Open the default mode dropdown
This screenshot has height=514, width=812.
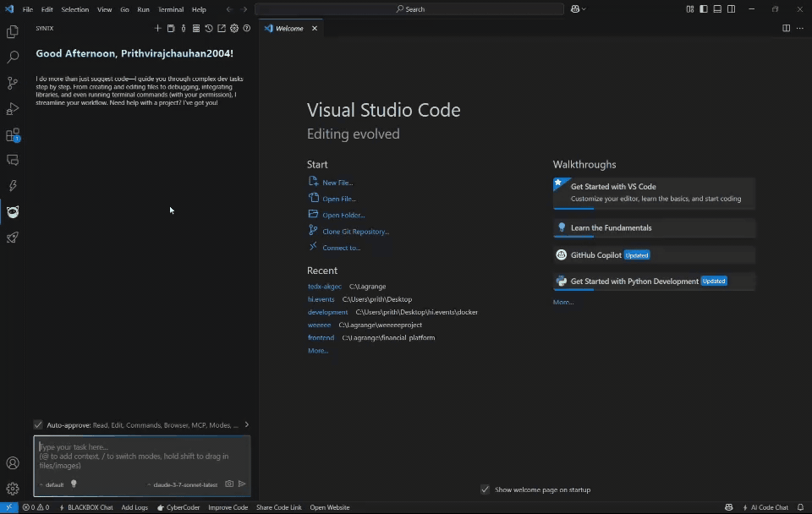pos(52,485)
